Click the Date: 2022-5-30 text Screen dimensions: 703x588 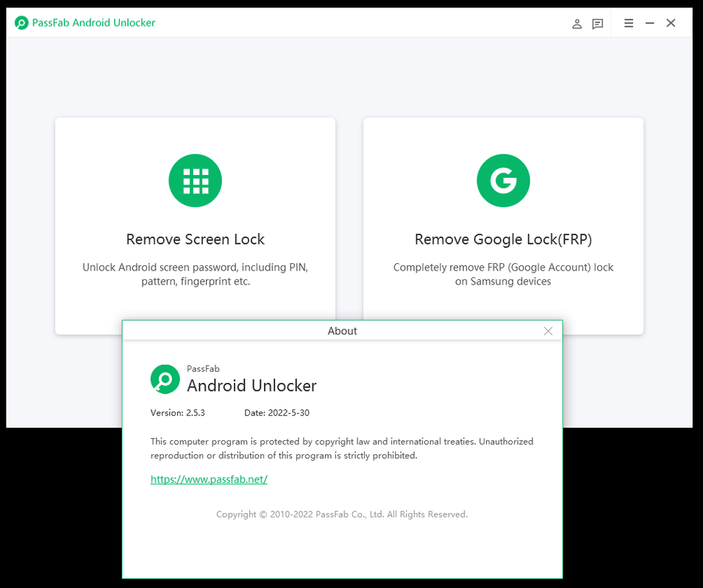tap(276, 413)
